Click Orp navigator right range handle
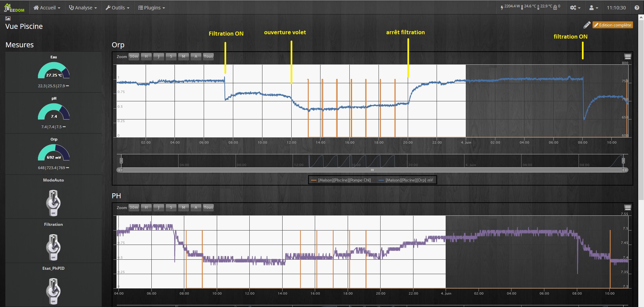Viewport: 644px width, 307px height. click(x=623, y=161)
